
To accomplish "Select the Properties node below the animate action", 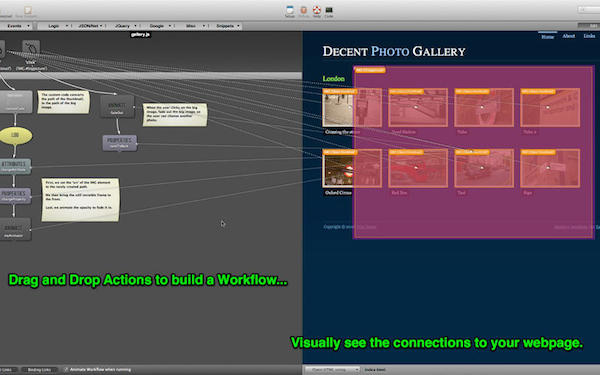I will [x=120, y=143].
